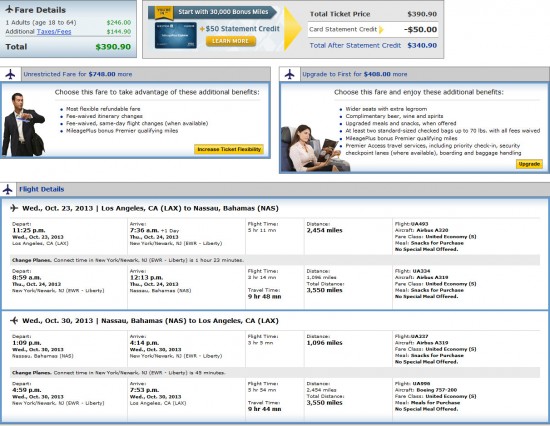
Task: Click the 1,096 miles distance on Nassau departure
Action: click(x=324, y=342)
